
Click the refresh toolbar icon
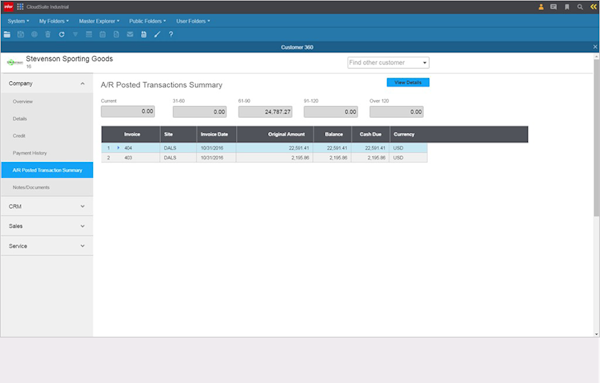tap(62, 34)
